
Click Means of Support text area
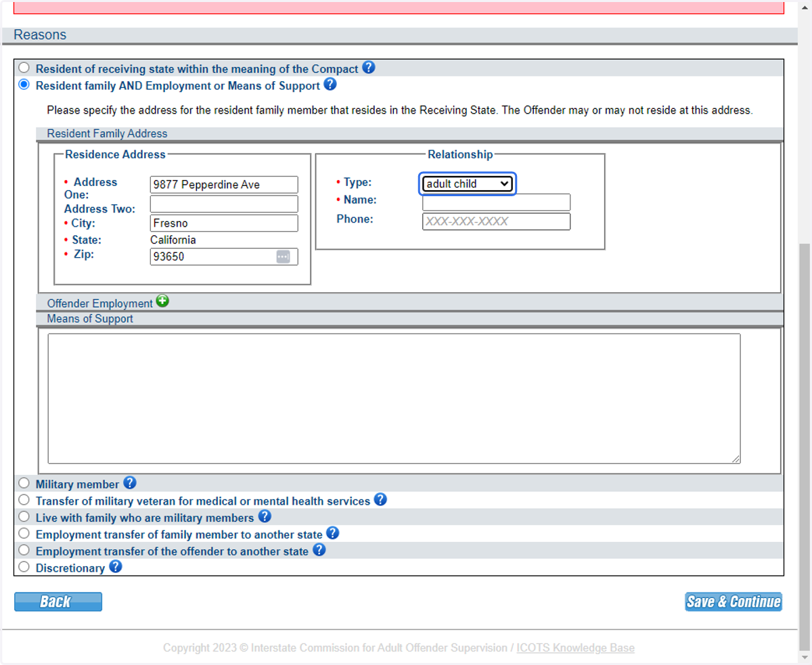pyautogui.click(x=394, y=398)
